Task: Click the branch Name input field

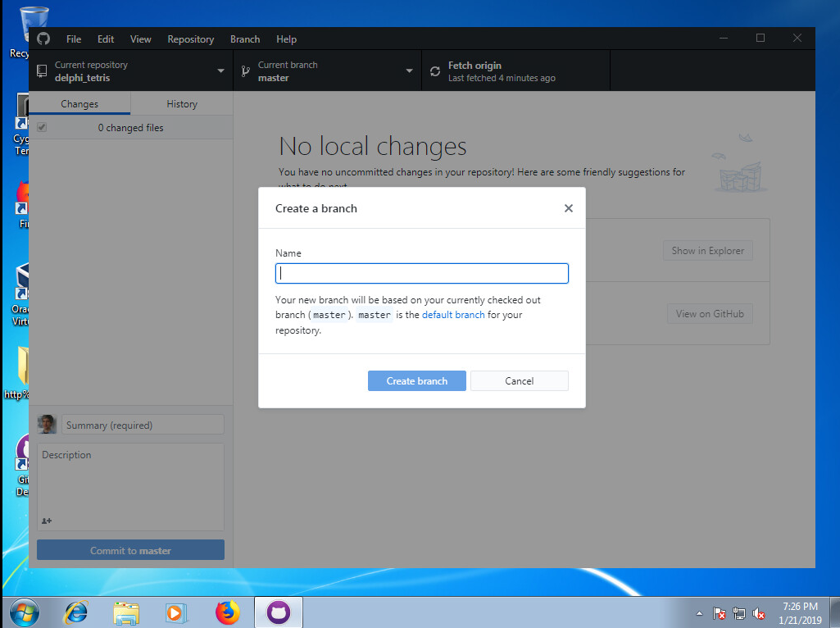Action: (x=421, y=274)
